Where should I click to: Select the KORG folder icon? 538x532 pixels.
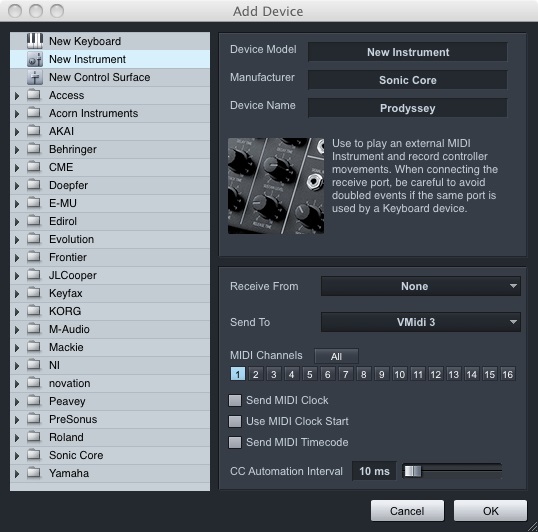[x=34, y=311]
